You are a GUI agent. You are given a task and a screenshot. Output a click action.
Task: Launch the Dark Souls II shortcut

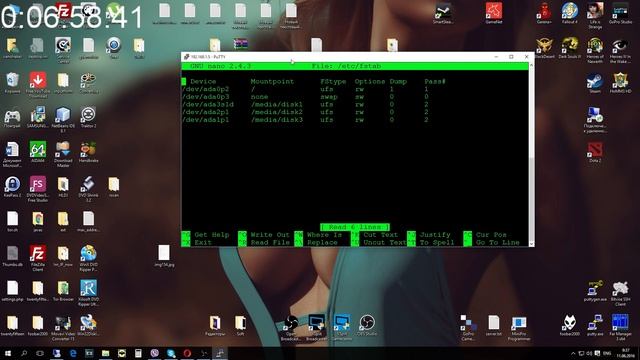[569, 48]
